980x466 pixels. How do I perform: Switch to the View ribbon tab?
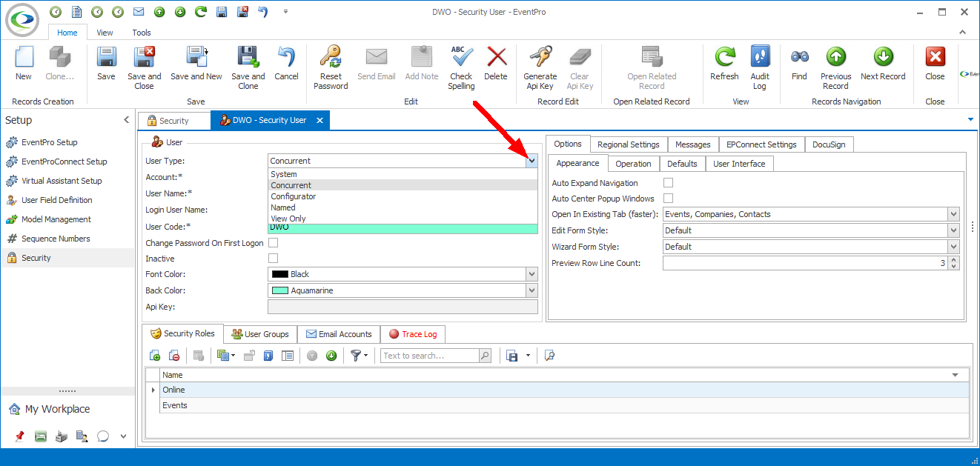(105, 33)
